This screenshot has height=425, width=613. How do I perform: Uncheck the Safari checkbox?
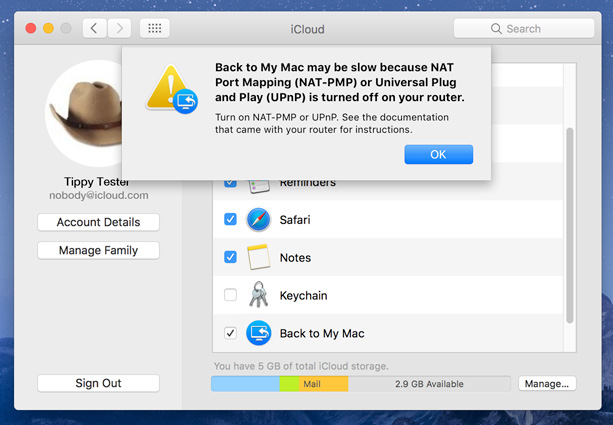[x=230, y=219]
